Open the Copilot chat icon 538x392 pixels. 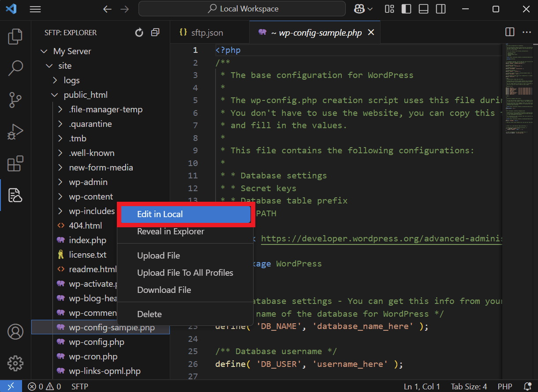point(359,9)
